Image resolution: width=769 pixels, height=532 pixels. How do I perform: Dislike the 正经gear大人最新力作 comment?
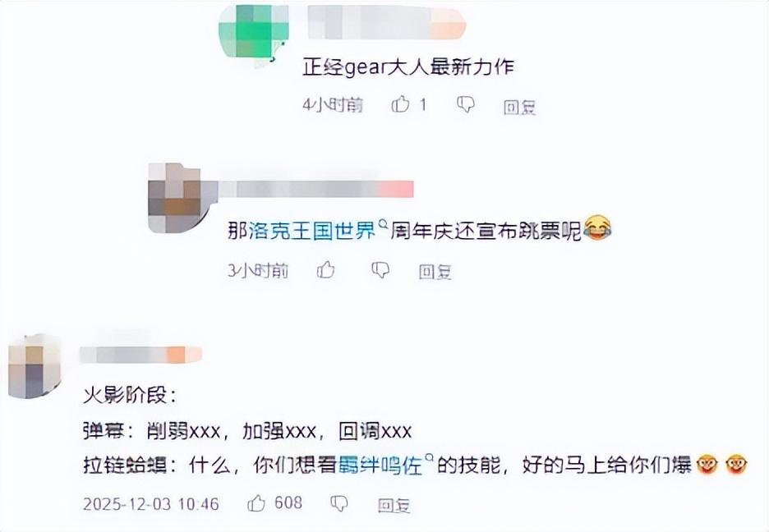click(465, 104)
